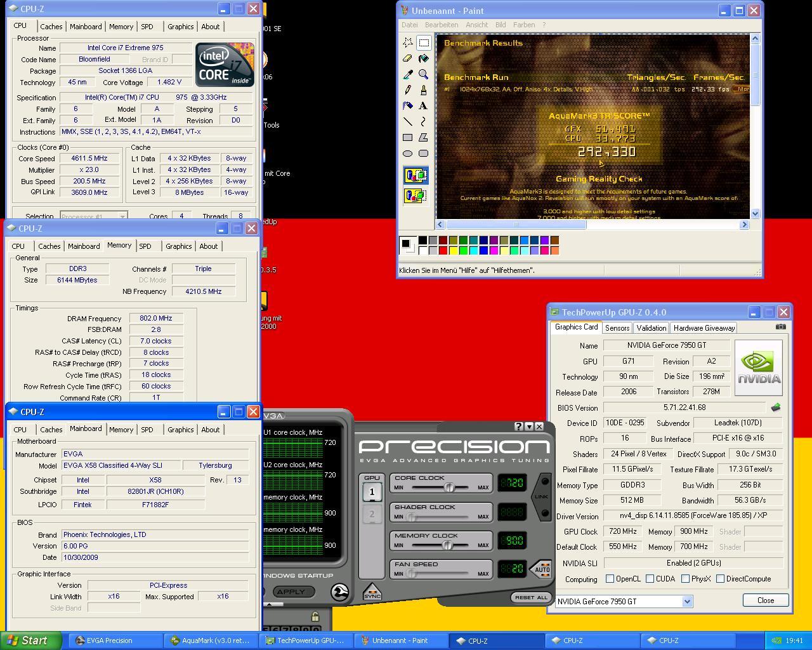
Task: Select GPU 1 in EVGA Precision
Action: [372, 492]
